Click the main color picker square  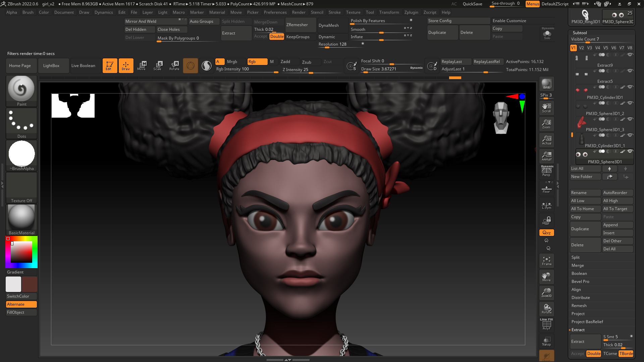pyautogui.click(x=21, y=252)
